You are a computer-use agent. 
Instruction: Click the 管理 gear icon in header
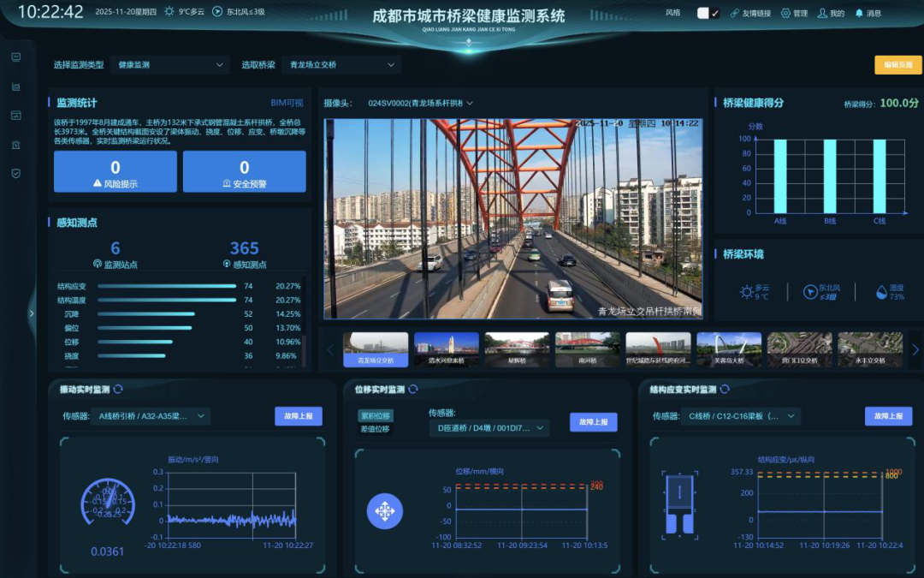point(794,13)
